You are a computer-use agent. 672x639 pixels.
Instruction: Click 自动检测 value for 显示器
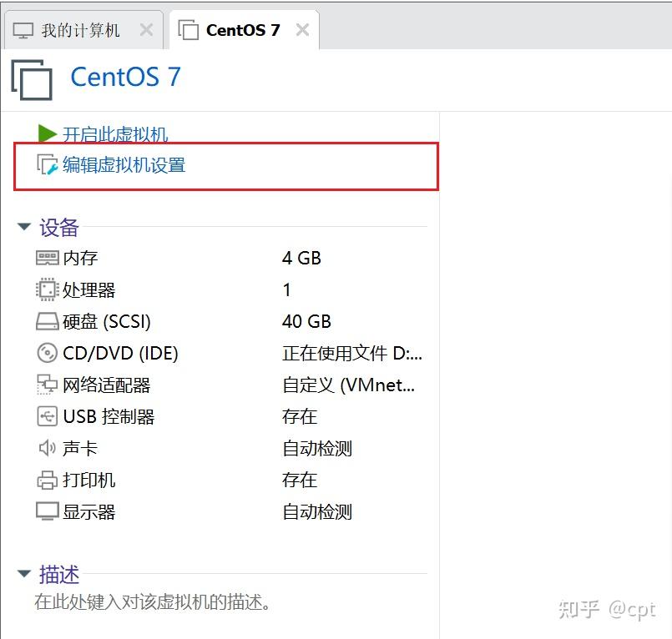coord(317,511)
